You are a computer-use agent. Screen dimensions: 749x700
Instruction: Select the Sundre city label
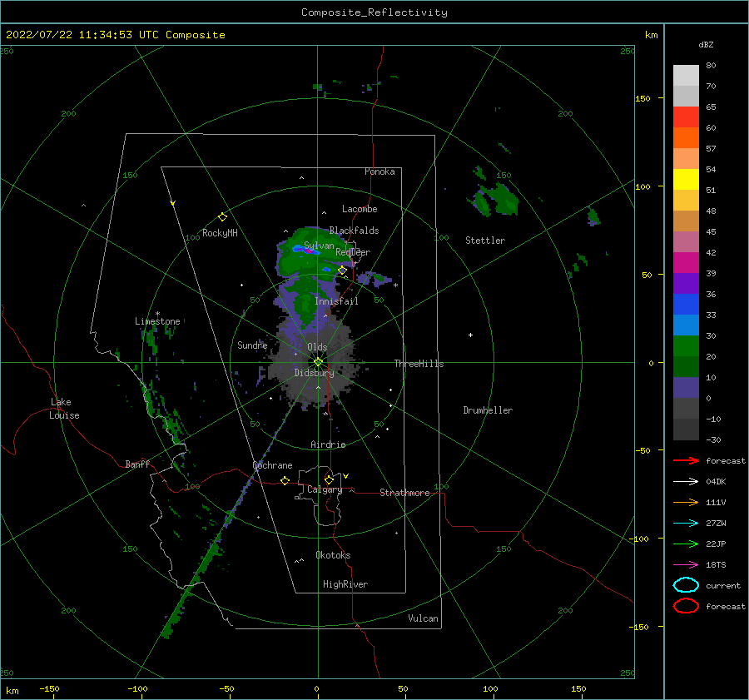pos(252,345)
